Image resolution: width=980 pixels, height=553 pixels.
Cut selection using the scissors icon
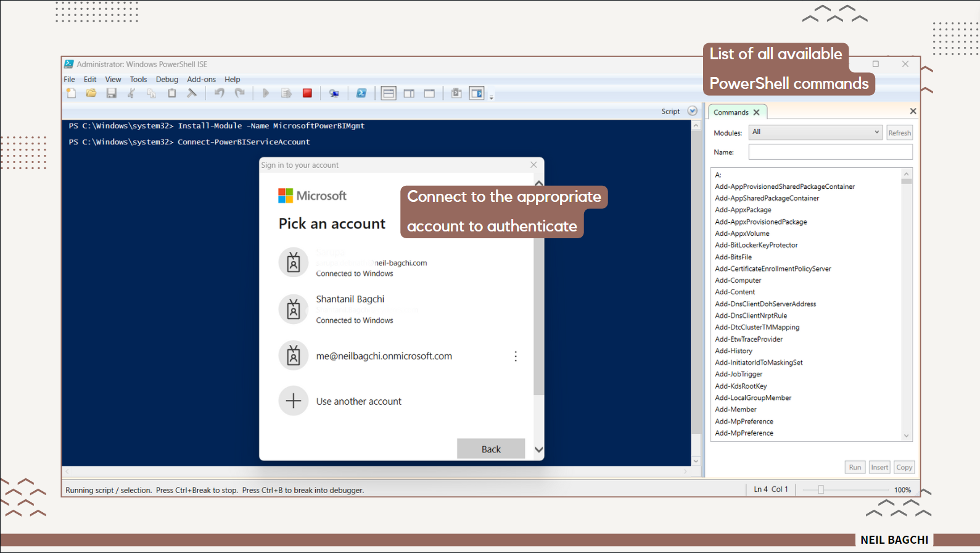click(131, 93)
